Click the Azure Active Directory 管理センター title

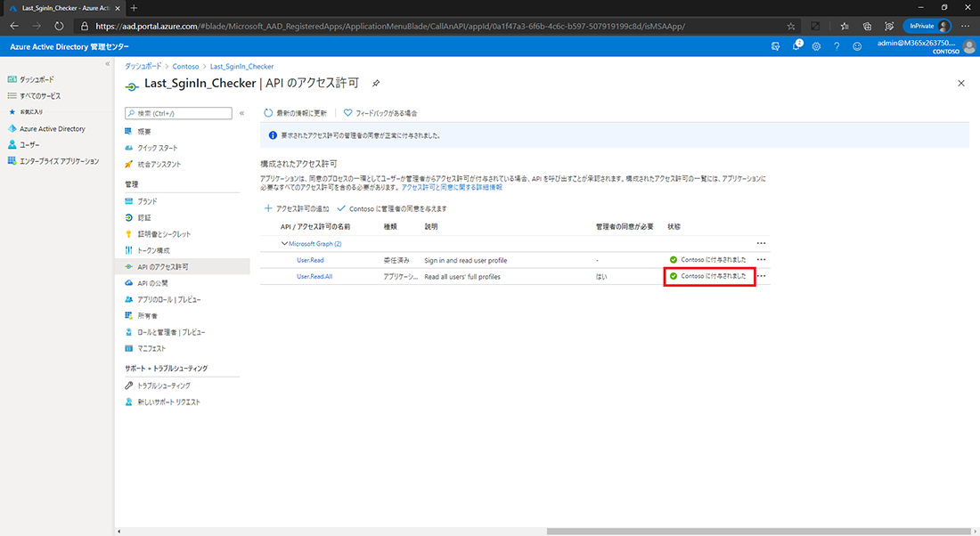point(69,47)
